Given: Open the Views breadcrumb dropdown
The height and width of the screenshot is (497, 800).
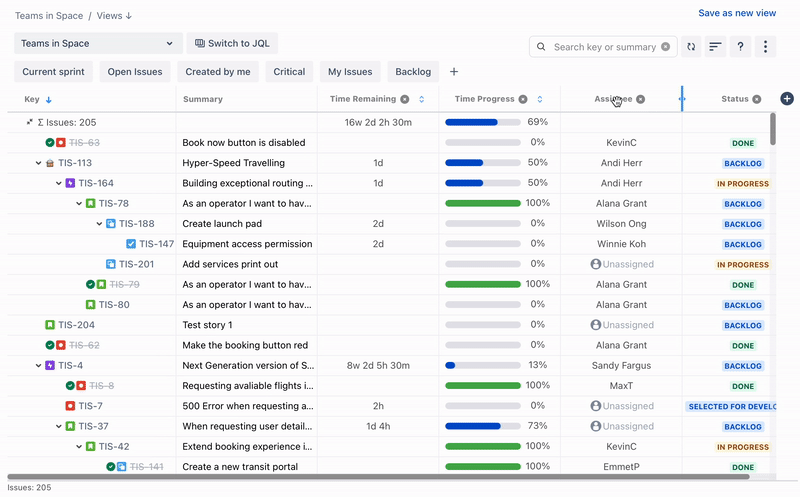Looking at the screenshot, I should [114, 16].
